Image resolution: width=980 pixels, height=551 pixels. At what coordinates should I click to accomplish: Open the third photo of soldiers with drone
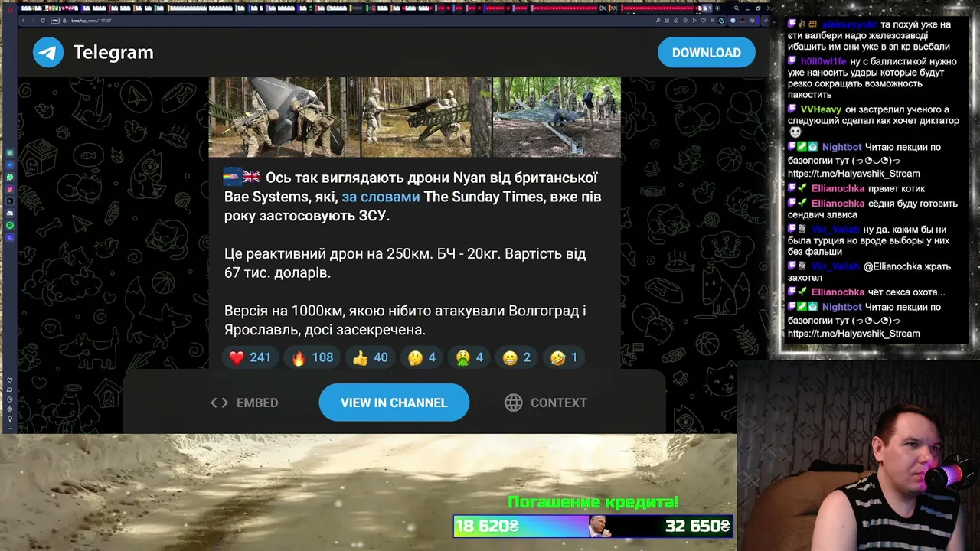coord(557,116)
